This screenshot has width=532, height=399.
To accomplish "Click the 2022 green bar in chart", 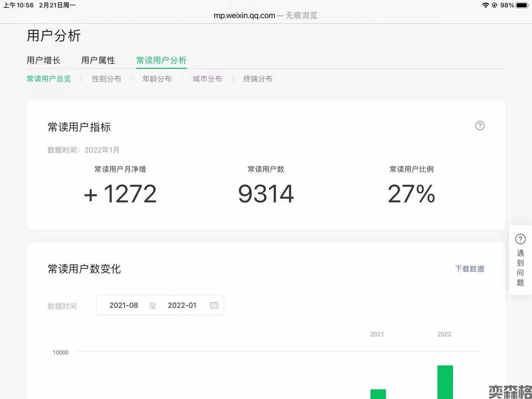I will click(445, 382).
